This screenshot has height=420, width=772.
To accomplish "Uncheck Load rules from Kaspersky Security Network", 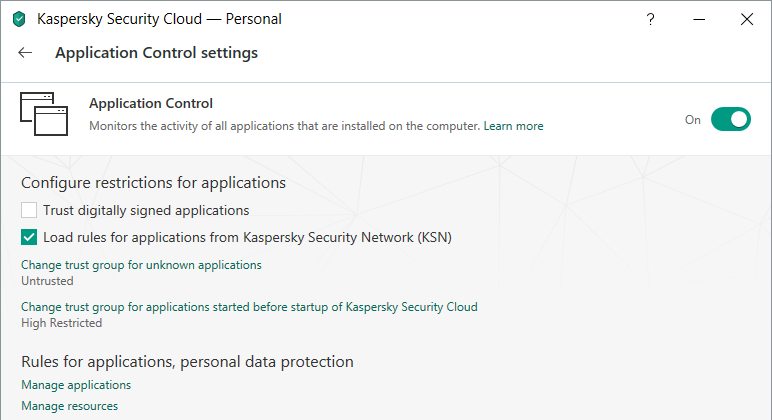I will point(30,237).
